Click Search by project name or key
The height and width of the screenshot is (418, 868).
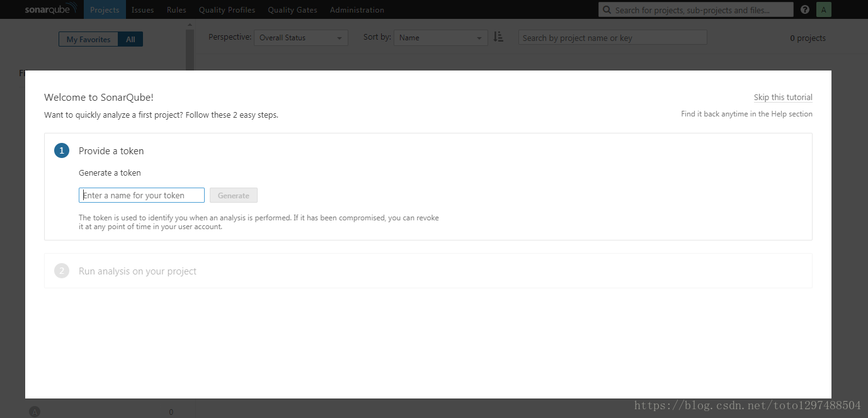[x=612, y=38]
